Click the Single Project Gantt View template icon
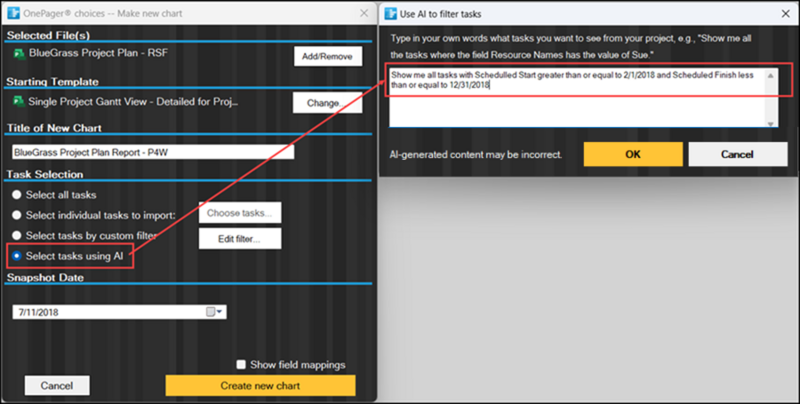Image resolution: width=800 pixels, height=404 pixels. pyautogui.click(x=18, y=102)
